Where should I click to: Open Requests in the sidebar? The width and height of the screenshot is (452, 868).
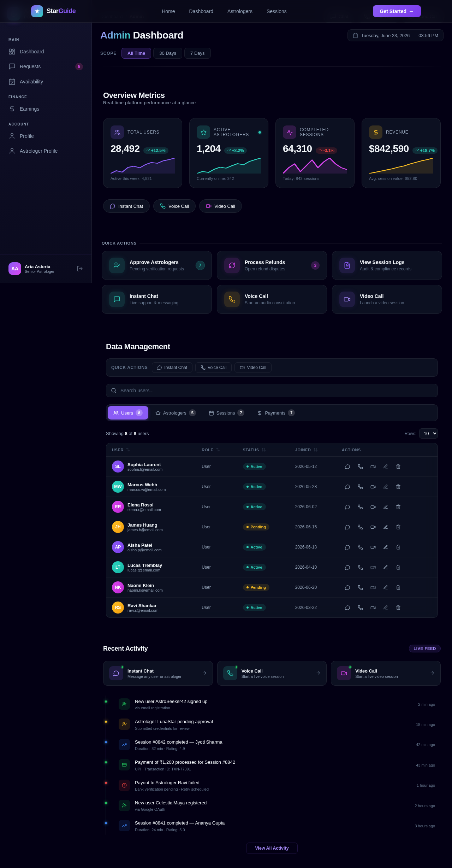(46, 66)
